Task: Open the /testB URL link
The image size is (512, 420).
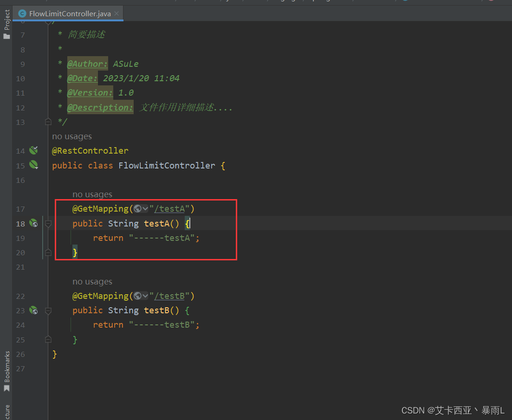Action: 169,296
